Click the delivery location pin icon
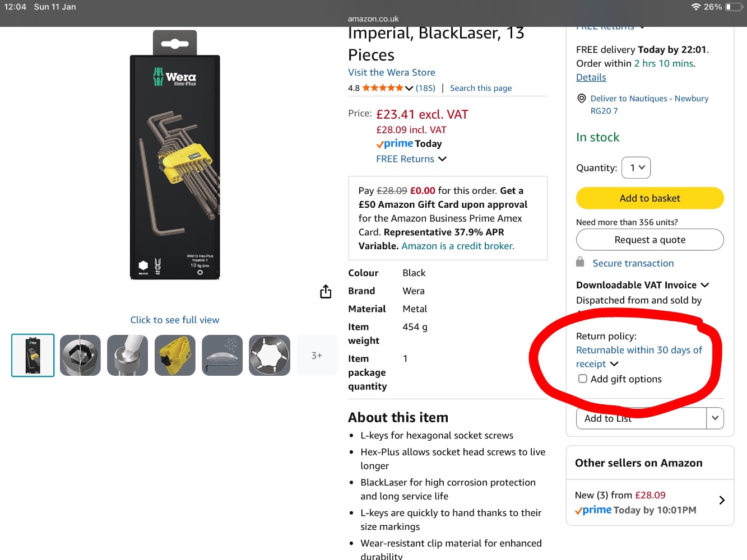This screenshot has height=560, width=747. tap(582, 99)
